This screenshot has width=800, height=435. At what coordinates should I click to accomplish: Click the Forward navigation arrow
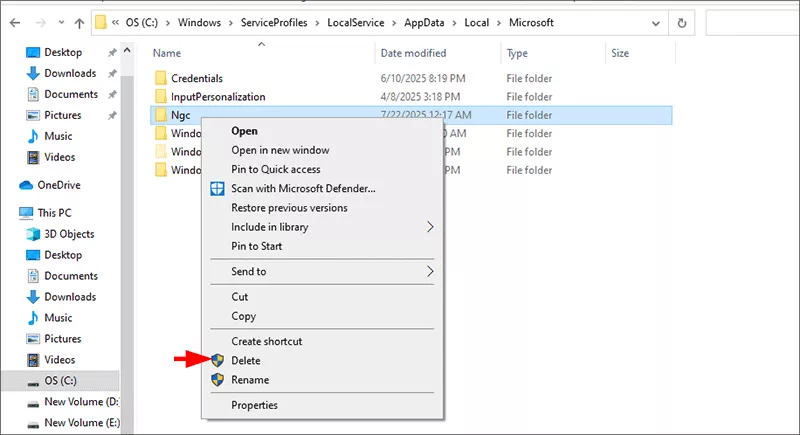(x=41, y=23)
